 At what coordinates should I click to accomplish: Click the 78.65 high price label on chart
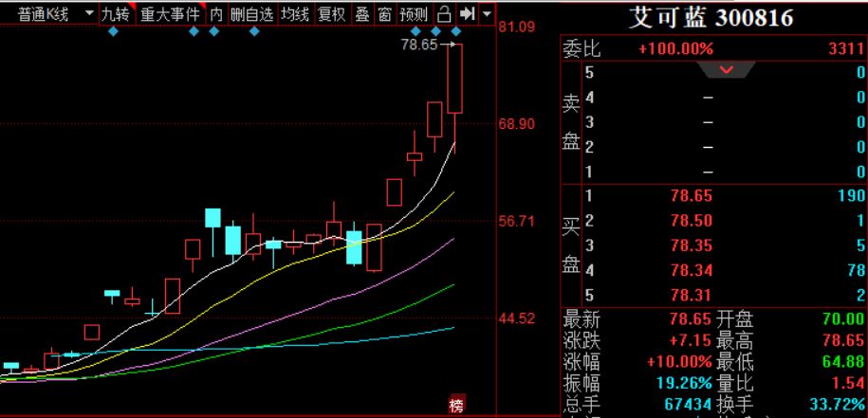click(x=419, y=45)
